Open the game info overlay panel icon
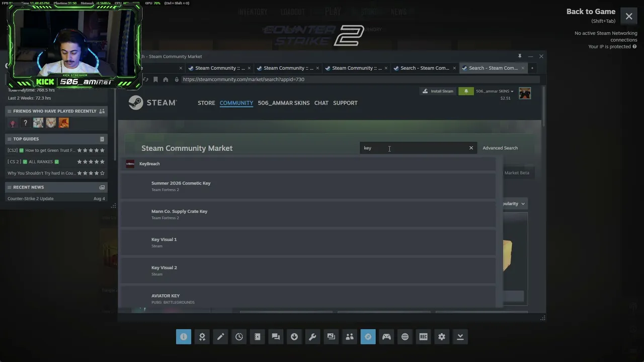This screenshot has height=362, width=644. [x=184, y=337]
